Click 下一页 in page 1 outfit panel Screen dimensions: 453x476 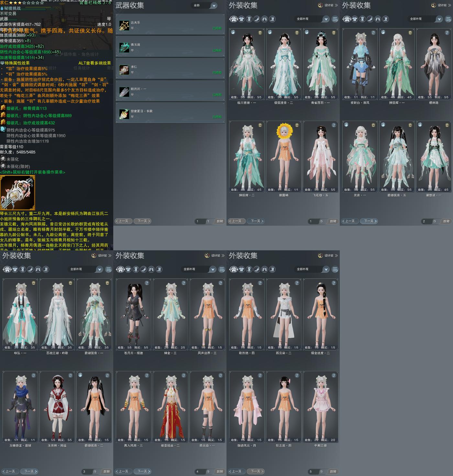256,221
